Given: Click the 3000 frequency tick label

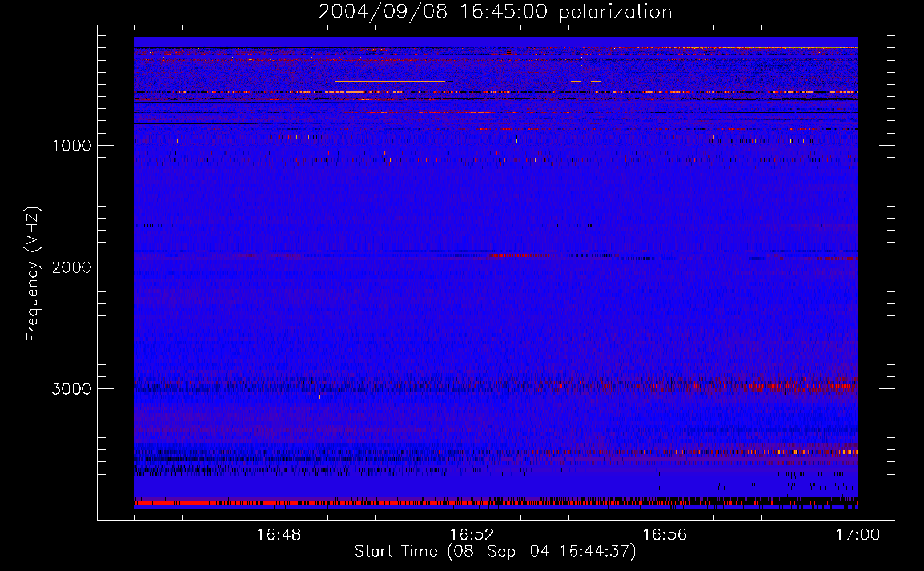Looking at the screenshot, I should click(x=71, y=389).
